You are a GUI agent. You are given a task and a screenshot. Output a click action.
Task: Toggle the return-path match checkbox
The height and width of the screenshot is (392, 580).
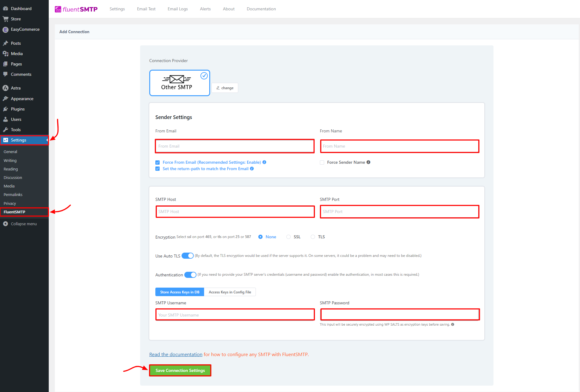tap(157, 169)
